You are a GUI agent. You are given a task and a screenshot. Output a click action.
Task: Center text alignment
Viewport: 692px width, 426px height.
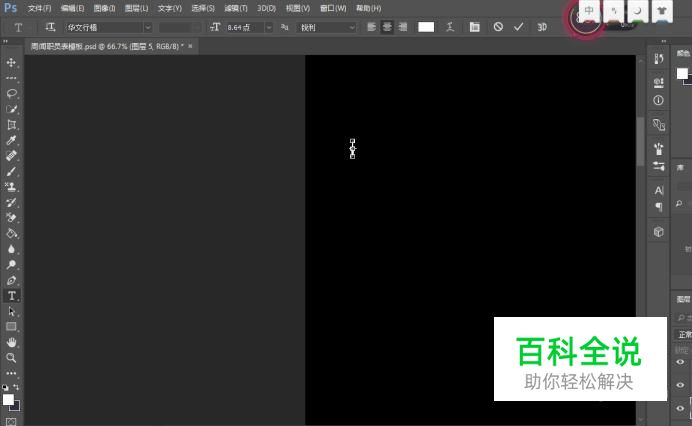pyautogui.click(x=387, y=27)
